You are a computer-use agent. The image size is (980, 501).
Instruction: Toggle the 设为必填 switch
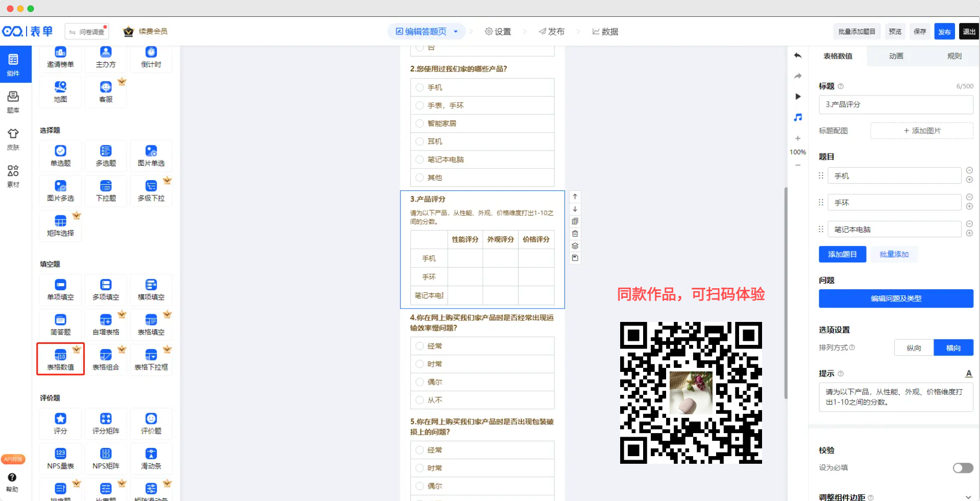963,468
